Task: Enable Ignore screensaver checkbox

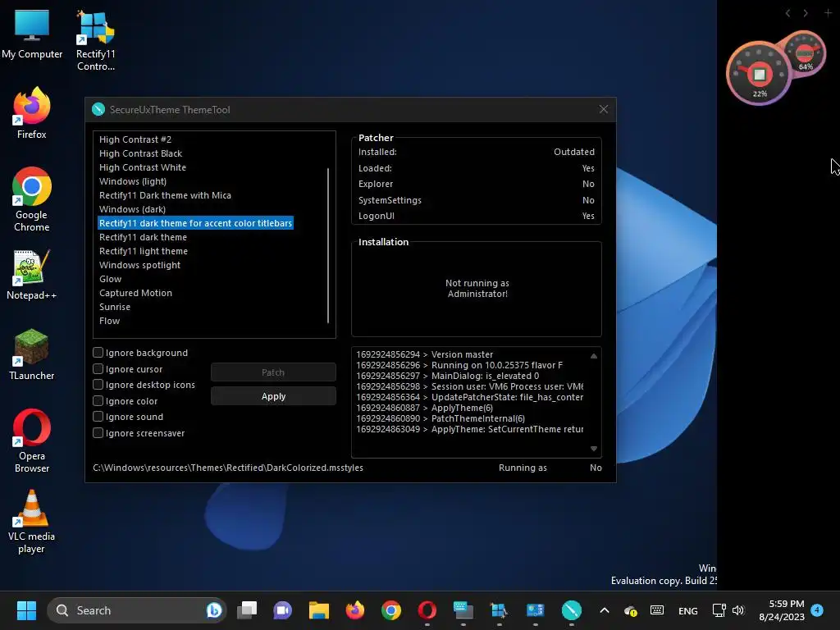Action: (x=98, y=432)
